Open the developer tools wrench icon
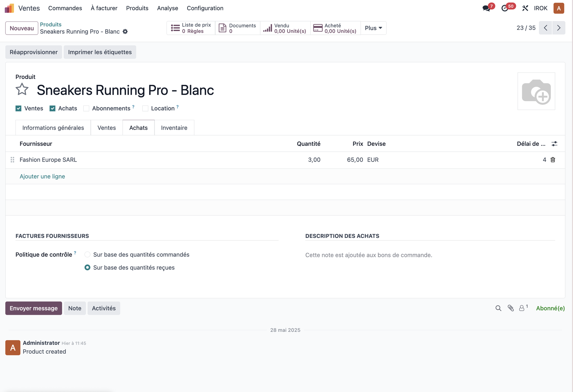This screenshot has width=573, height=392. [x=525, y=8]
